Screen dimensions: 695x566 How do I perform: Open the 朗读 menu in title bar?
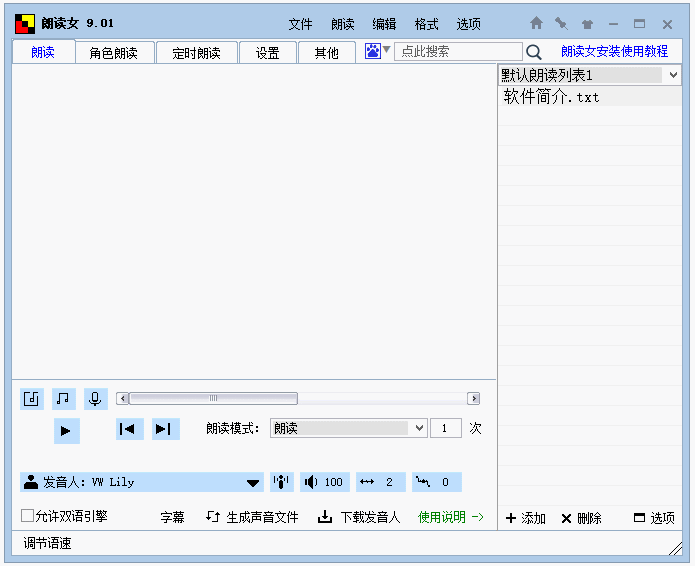click(343, 24)
